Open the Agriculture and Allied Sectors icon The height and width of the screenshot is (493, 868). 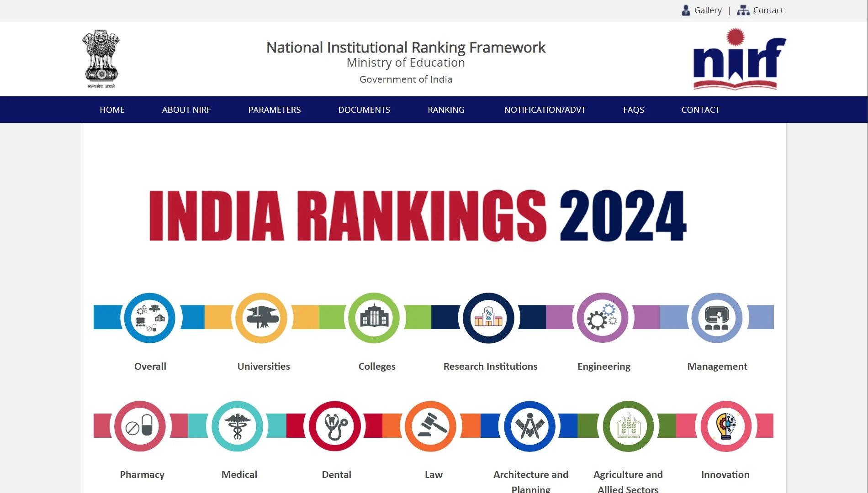click(x=628, y=426)
